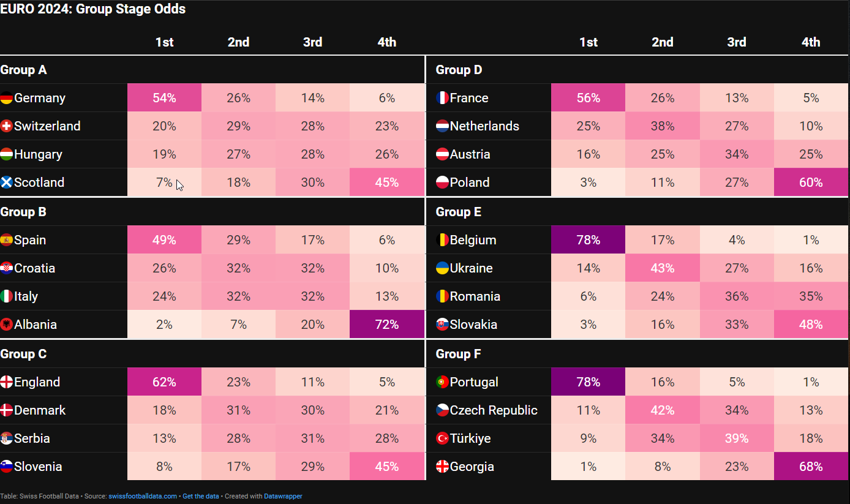Click the Slovenia flag icon
Viewport: 850px width, 504px height.
(x=7, y=467)
